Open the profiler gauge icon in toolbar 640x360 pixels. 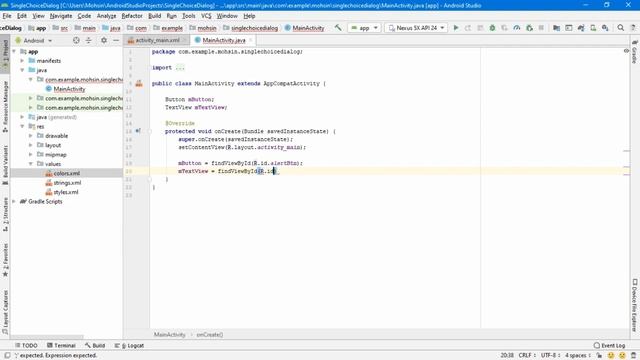(517, 28)
